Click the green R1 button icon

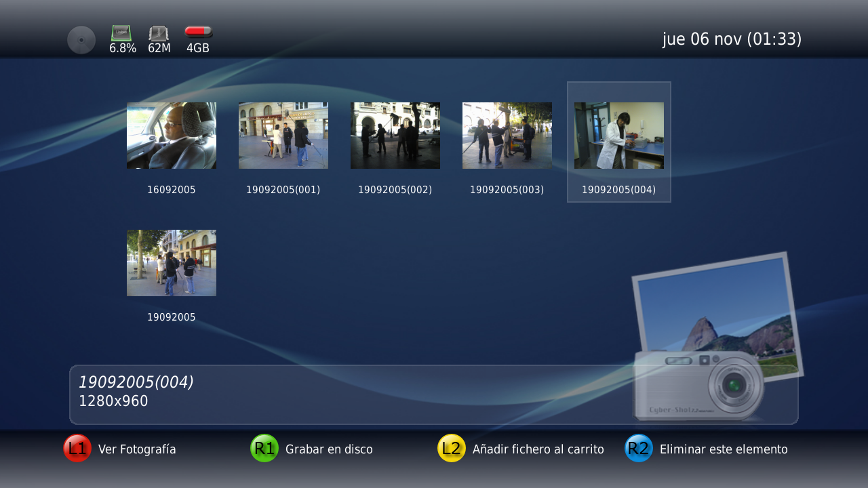(264, 448)
